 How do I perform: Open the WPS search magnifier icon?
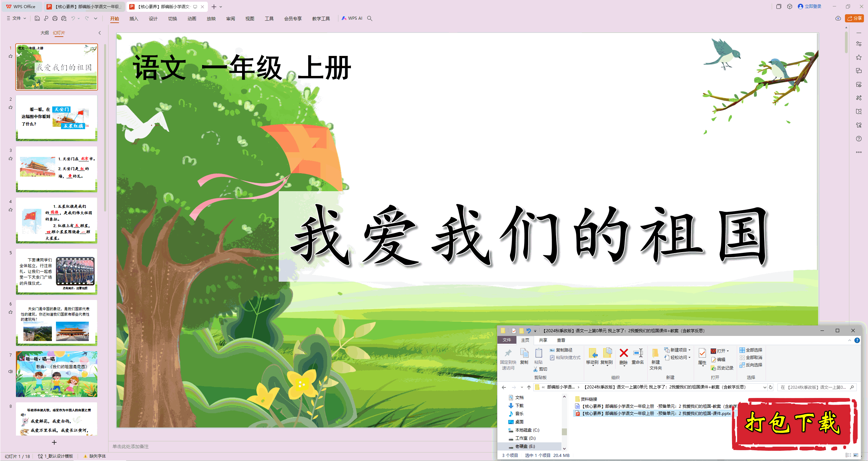(x=370, y=18)
